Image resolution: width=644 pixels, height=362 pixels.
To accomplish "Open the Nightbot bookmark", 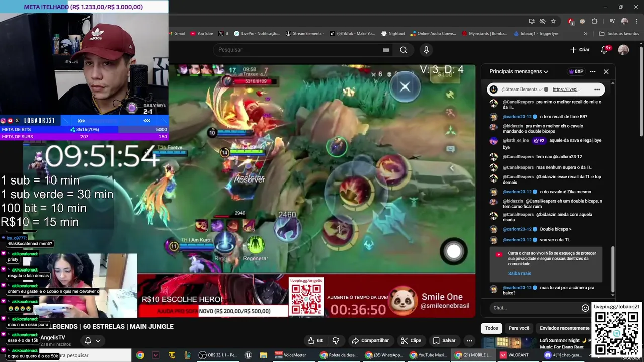I will pyautogui.click(x=393, y=34).
